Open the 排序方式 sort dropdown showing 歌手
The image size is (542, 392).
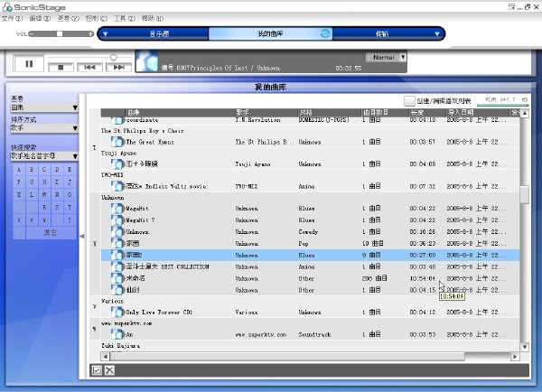coord(44,128)
